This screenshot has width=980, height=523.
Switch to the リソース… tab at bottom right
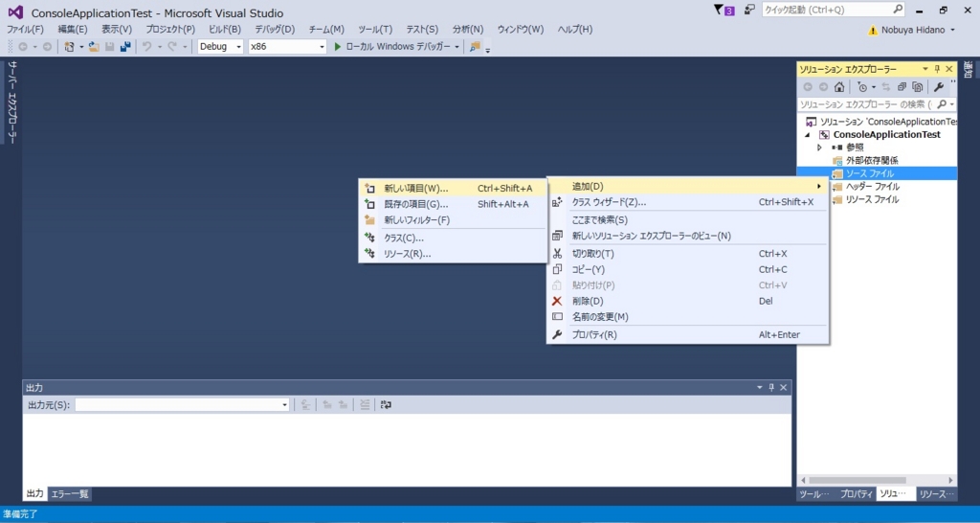click(x=937, y=494)
